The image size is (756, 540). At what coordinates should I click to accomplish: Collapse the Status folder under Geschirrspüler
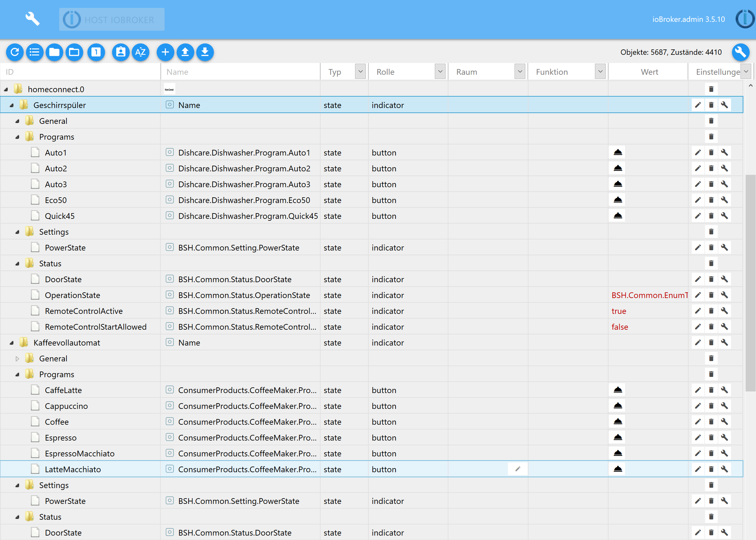click(17, 264)
